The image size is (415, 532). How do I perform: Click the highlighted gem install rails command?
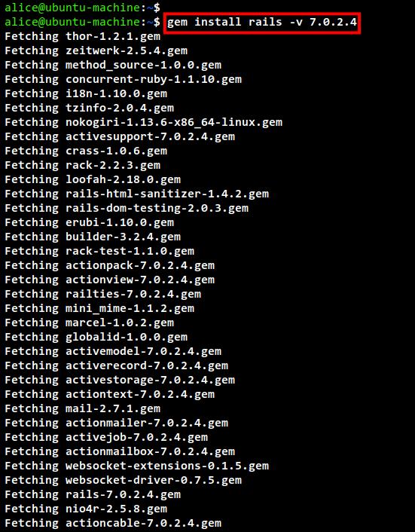pyautogui.click(x=262, y=23)
